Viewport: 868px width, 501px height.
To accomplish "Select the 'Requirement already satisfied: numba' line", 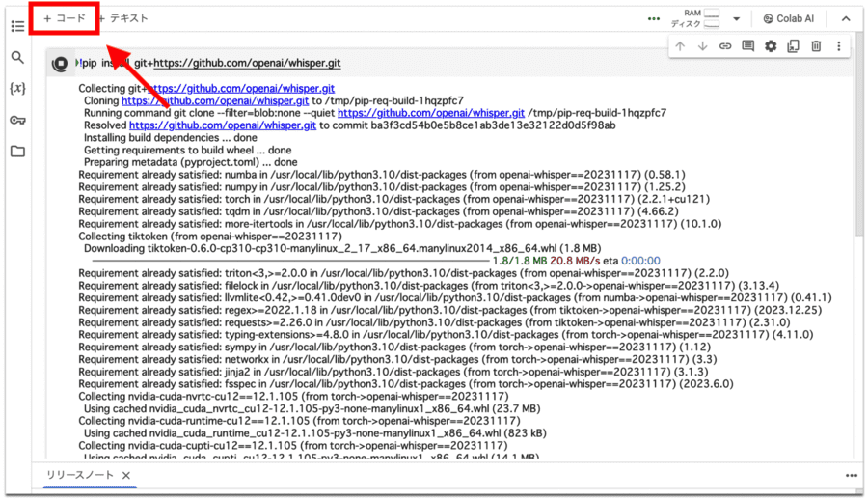I will coord(382,175).
